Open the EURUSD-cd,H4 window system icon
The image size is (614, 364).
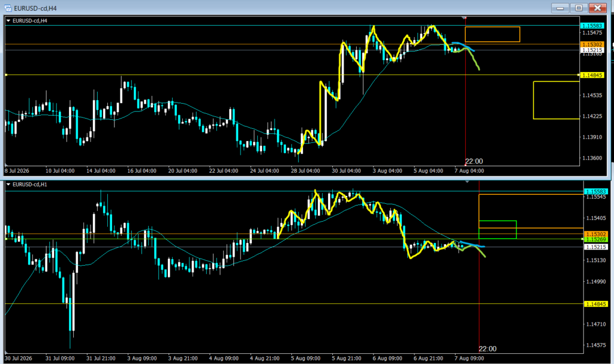click(8, 8)
